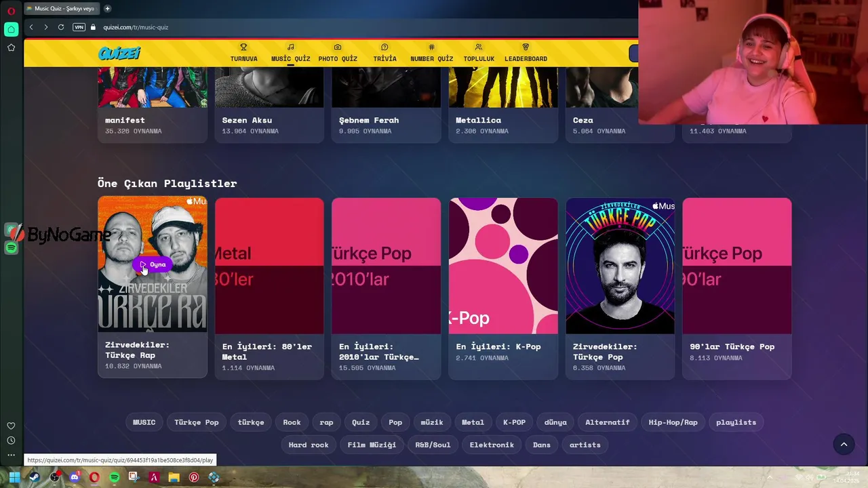Open the Trivia menu item
Image resolution: width=868 pixels, height=488 pixels.
pos(384,53)
